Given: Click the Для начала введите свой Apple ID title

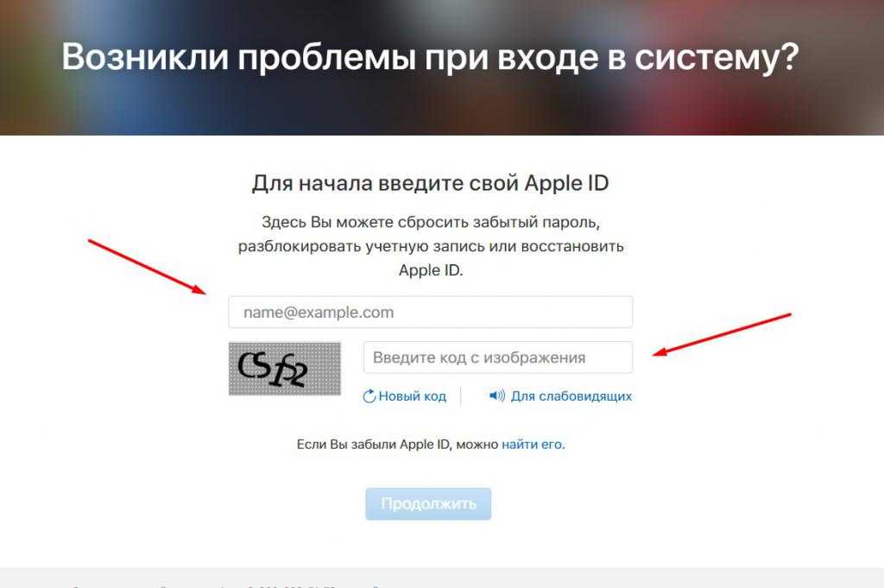Looking at the screenshot, I should pyautogui.click(x=430, y=183).
